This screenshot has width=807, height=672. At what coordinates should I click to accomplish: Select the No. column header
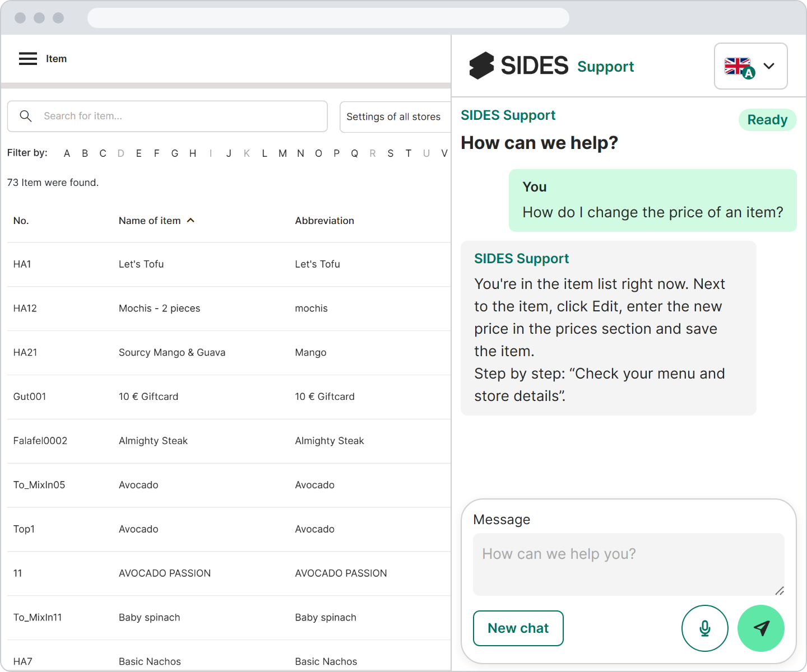coord(21,221)
